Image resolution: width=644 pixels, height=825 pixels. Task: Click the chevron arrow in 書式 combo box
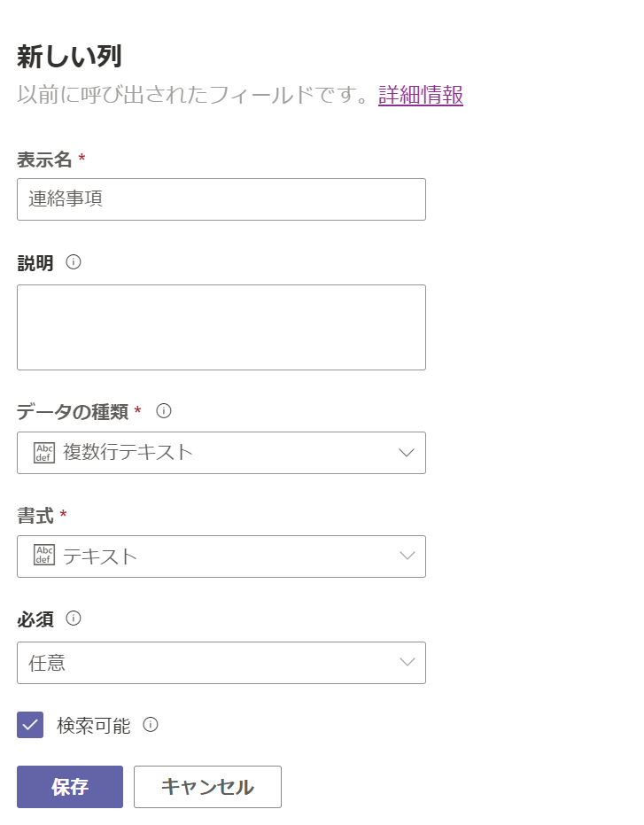pos(407,556)
